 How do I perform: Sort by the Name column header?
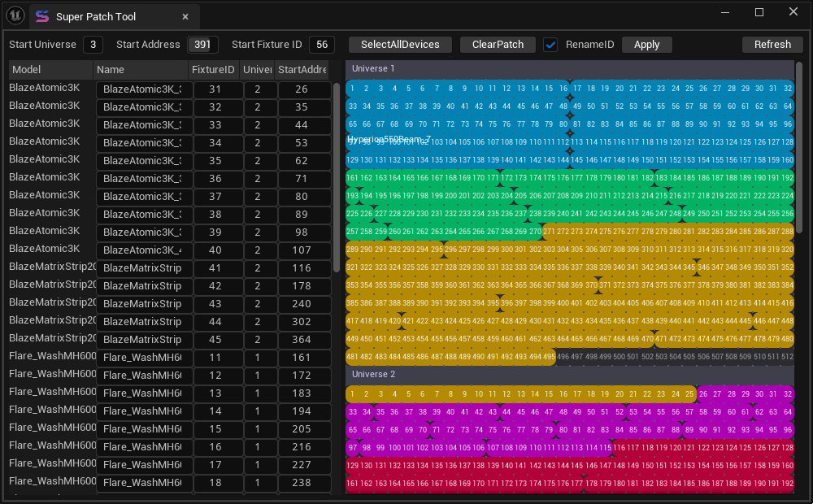pos(141,69)
